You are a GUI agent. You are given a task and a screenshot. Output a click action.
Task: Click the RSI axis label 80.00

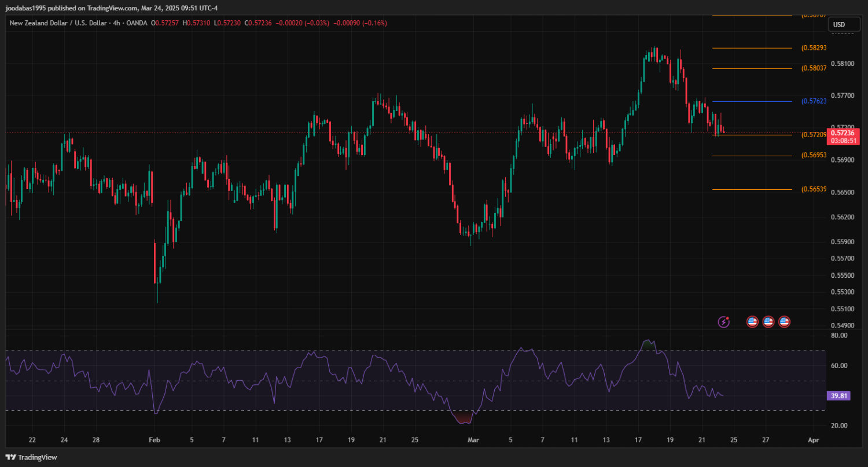(839, 335)
